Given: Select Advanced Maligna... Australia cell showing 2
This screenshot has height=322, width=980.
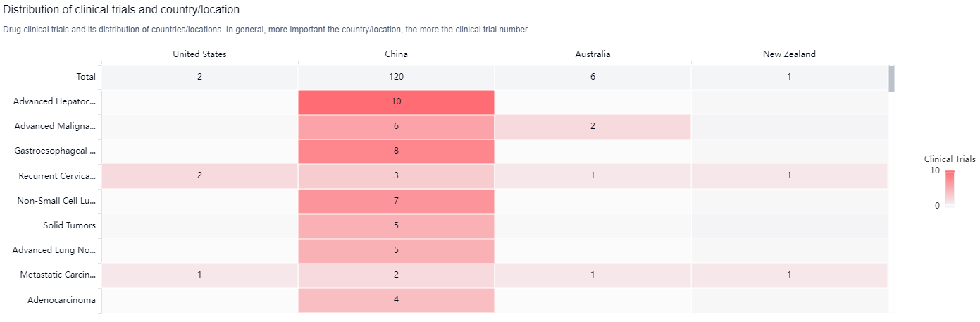Looking at the screenshot, I should [593, 126].
